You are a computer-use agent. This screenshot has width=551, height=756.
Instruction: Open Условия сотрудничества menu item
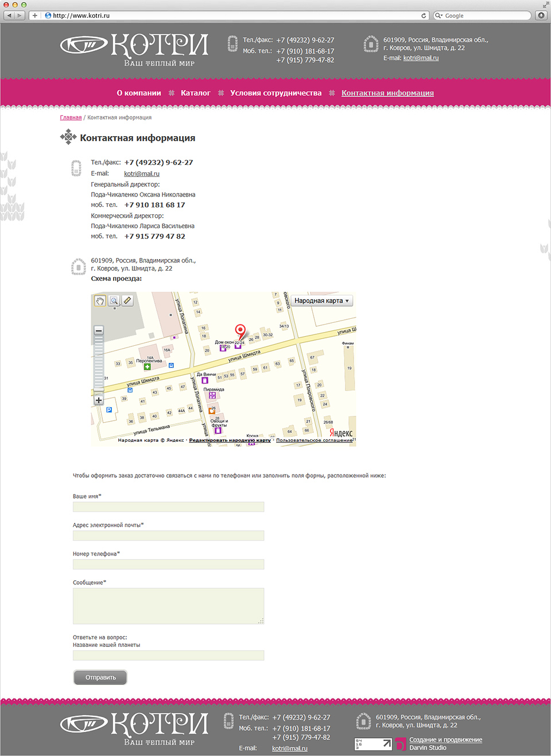click(276, 93)
